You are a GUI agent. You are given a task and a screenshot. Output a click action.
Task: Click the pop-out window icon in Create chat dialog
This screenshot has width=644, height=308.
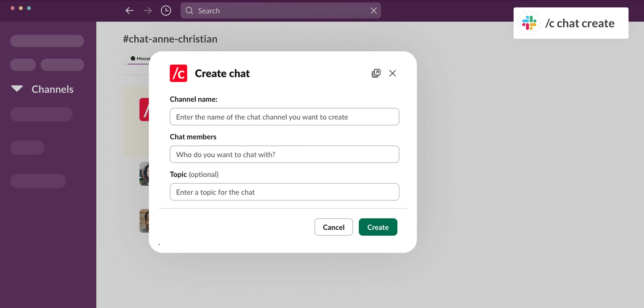376,73
